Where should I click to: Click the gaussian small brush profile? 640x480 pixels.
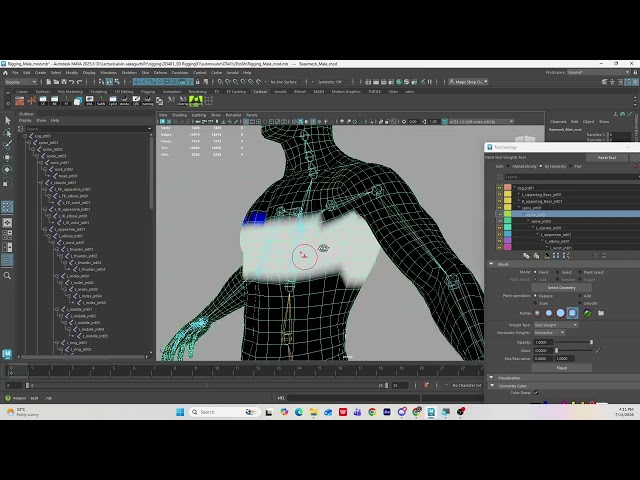click(x=538, y=313)
